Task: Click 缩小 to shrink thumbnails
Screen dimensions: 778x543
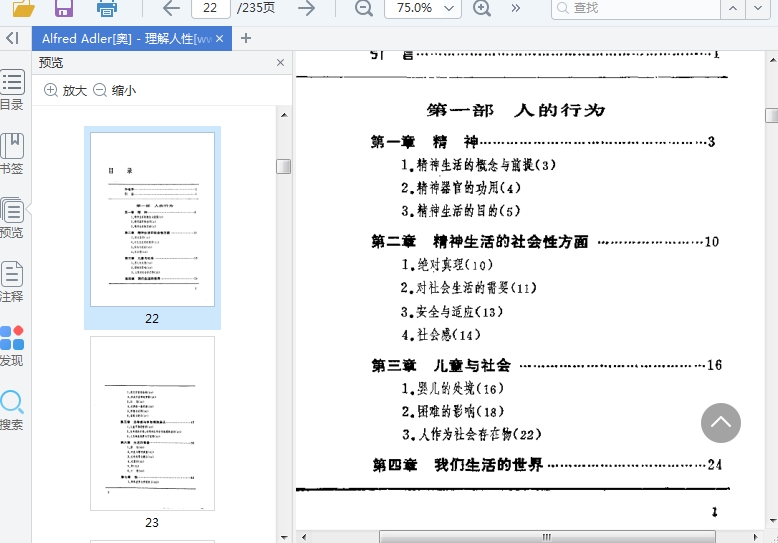Action: point(115,90)
